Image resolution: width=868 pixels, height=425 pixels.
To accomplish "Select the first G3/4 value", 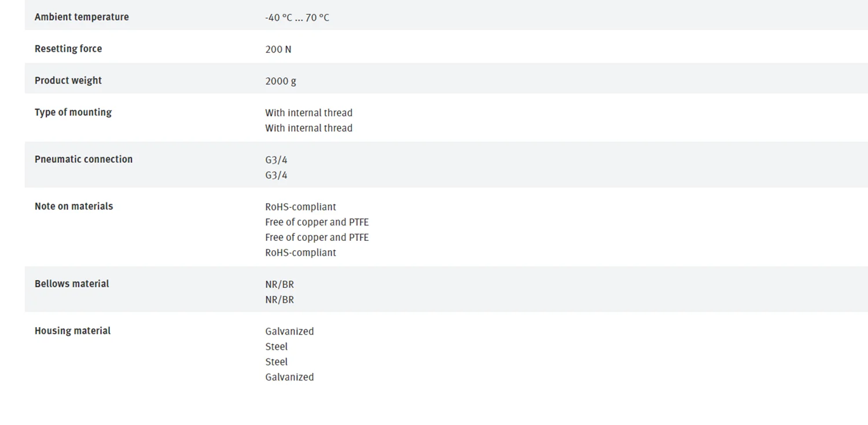I will [x=276, y=160].
